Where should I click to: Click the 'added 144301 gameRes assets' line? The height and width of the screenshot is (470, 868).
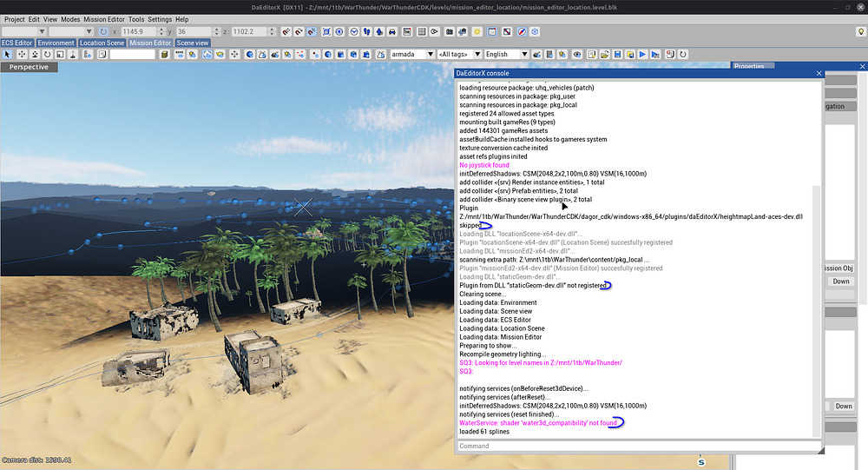click(503, 131)
